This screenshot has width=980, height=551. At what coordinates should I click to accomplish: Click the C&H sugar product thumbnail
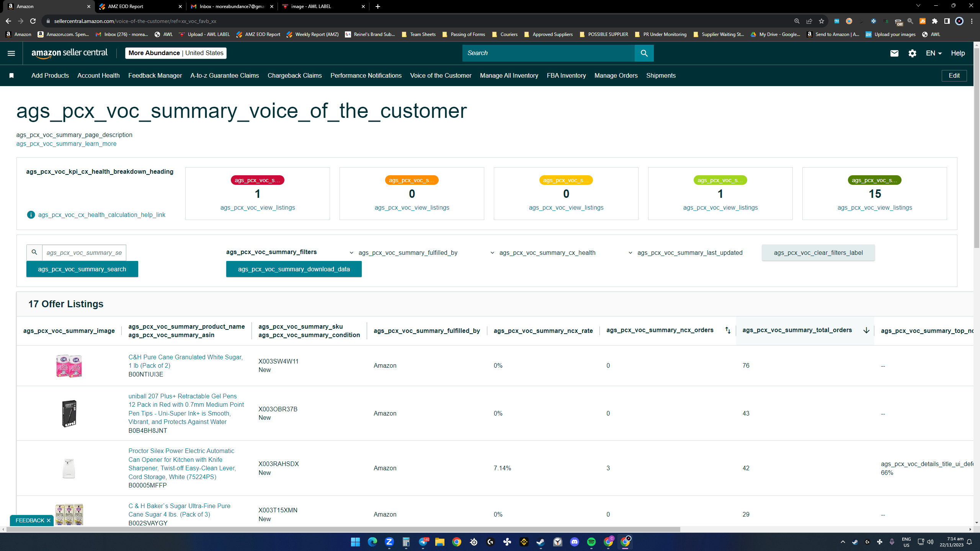coord(69,365)
